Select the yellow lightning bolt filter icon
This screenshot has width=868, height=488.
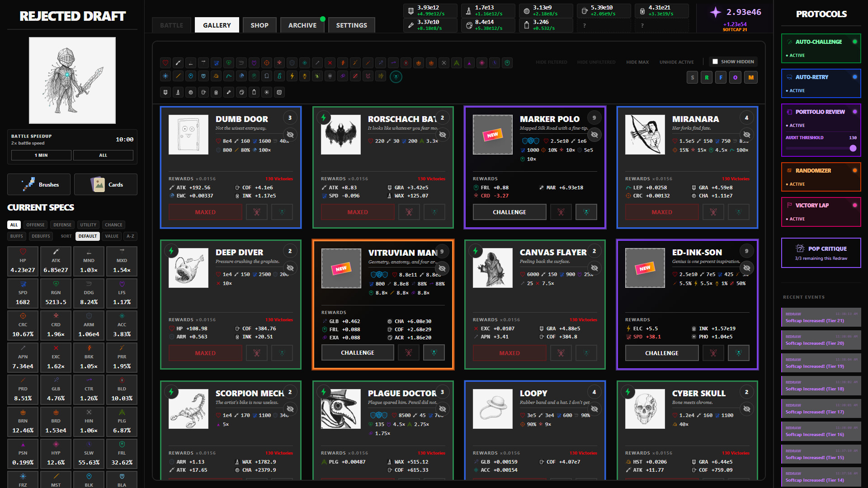[292, 76]
